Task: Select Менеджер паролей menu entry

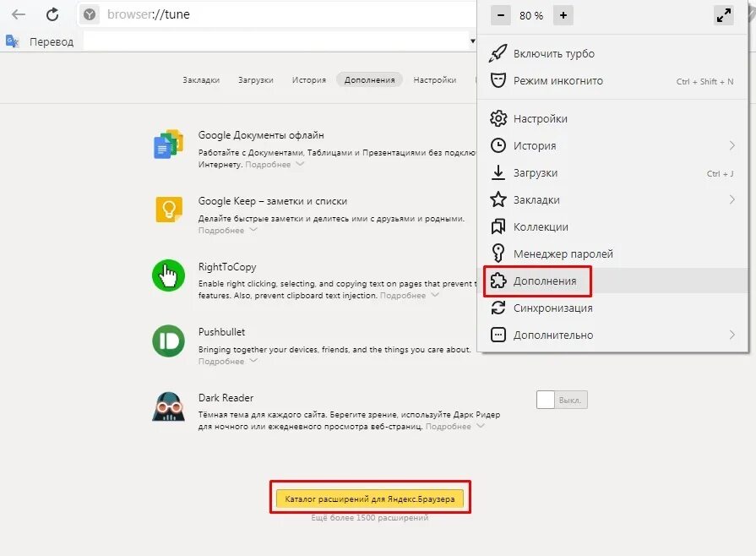Action: click(x=612, y=253)
